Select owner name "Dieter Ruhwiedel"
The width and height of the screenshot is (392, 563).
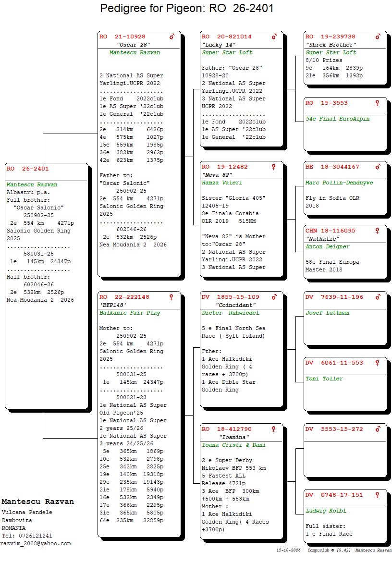coord(231,313)
